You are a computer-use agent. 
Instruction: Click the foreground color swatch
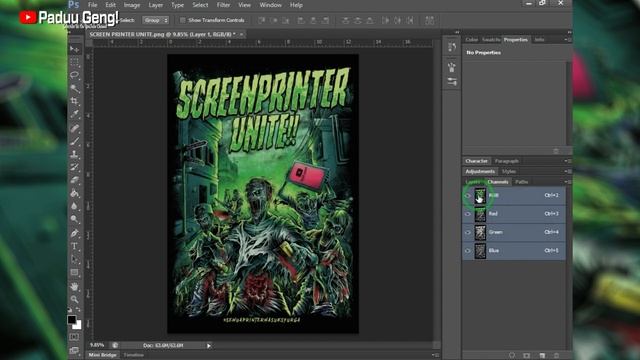click(x=72, y=320)
